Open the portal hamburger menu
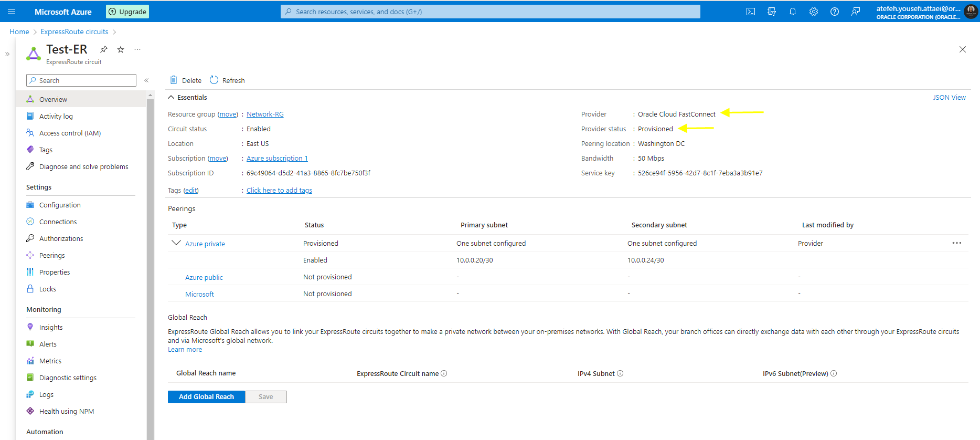The image size is (980, 440). click(x=12, y=12)
